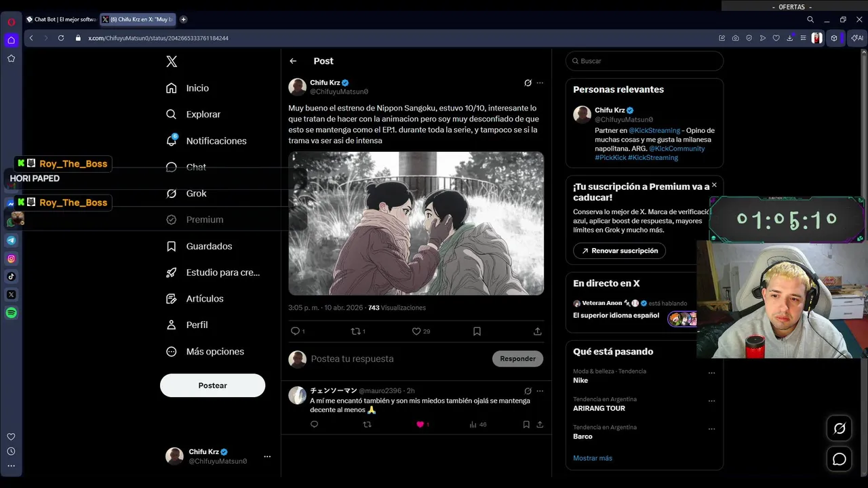This screenshot has height=488, width=868.
Task: Open Grok in X sidebar
Action: (x=186, y=193)
